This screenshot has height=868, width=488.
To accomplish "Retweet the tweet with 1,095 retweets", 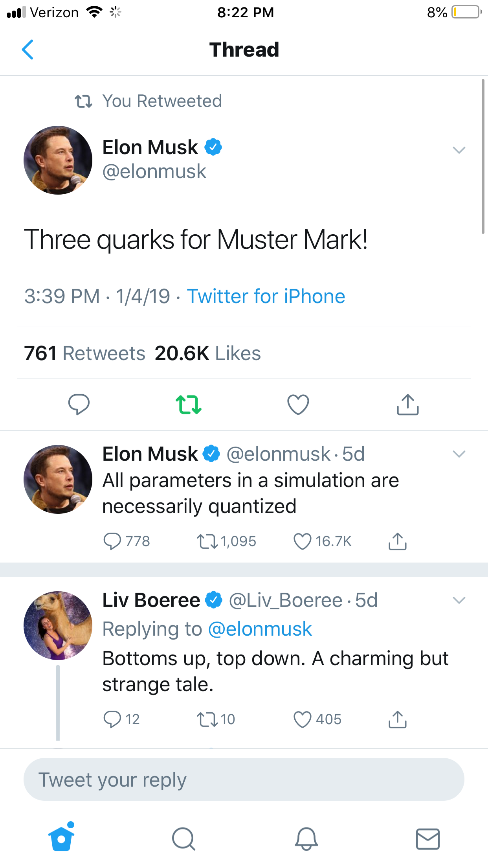I will pos(207,541).
